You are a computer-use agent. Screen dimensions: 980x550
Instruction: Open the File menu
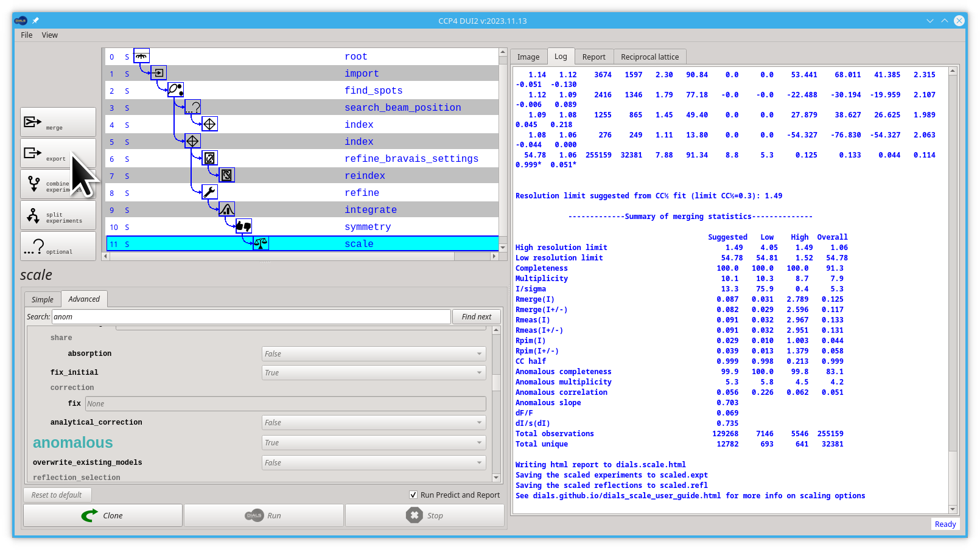tap(27, 35)
